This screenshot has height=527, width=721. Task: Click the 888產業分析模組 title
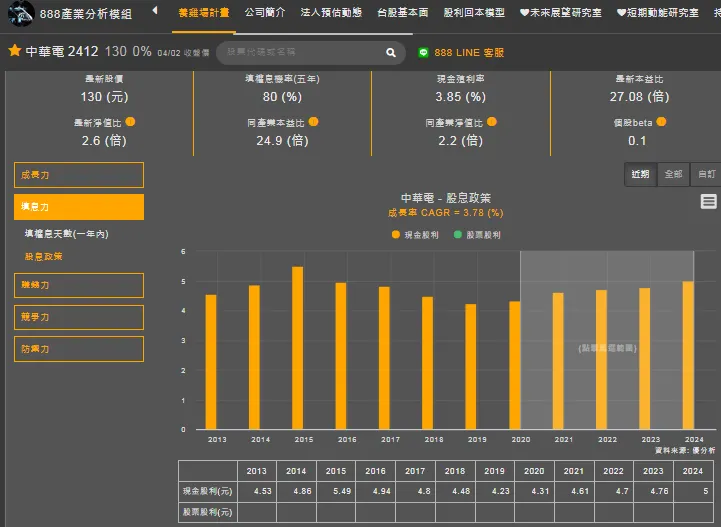pos(86,14)
